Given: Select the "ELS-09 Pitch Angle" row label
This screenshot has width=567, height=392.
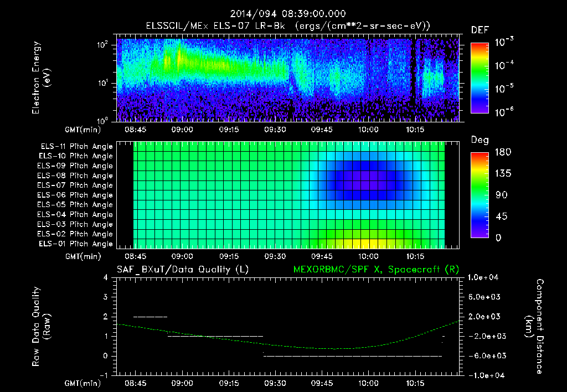Looking at the screenshot, I should pyautogui.click(x=75, y=166).
